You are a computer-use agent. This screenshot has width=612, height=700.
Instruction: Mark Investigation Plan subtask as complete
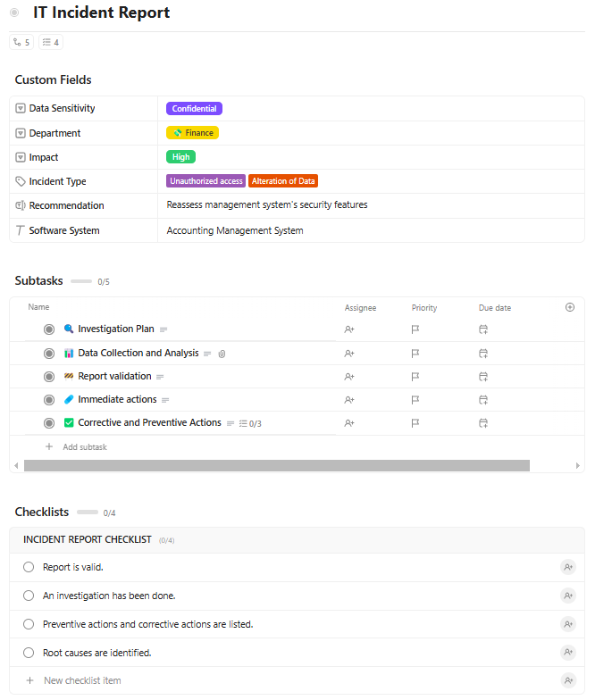click(x=49, y=329)
